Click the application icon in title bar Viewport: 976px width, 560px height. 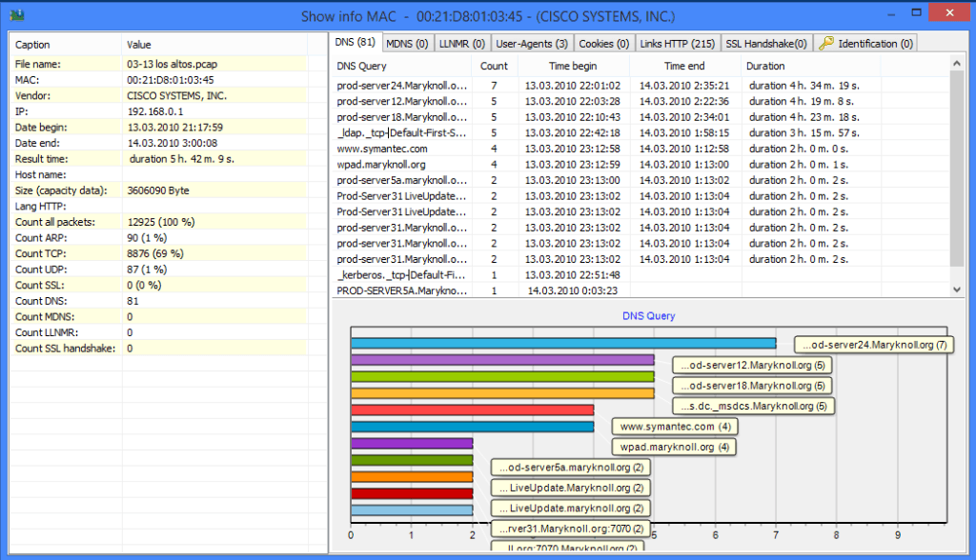pyautogui.click(x=17, y=15)
